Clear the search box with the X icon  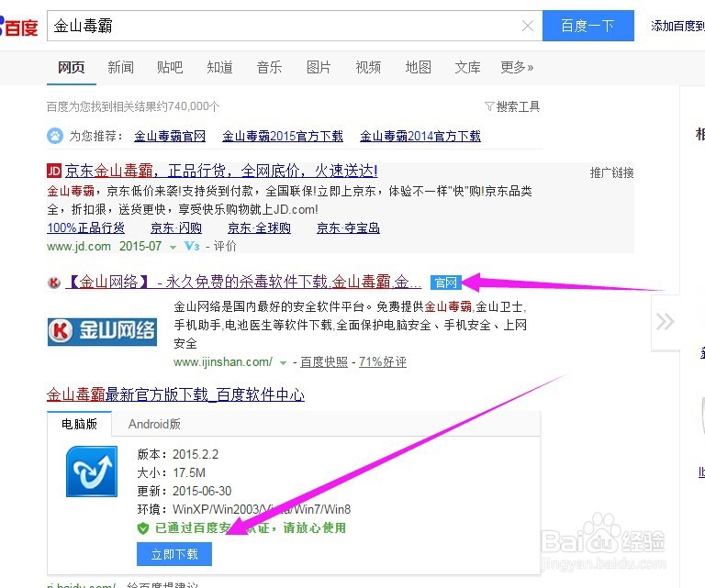point(528,26)
